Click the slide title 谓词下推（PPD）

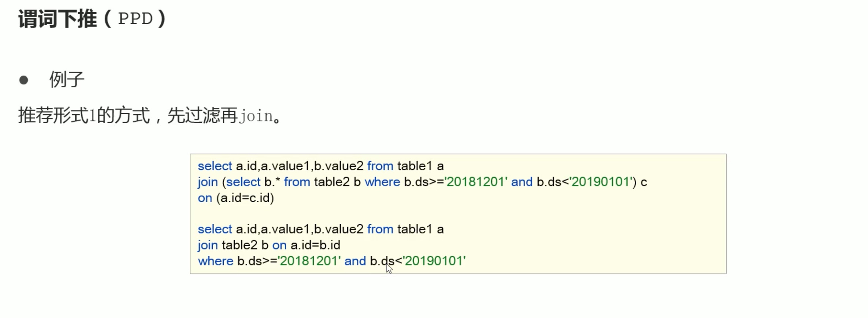point(93,19)
